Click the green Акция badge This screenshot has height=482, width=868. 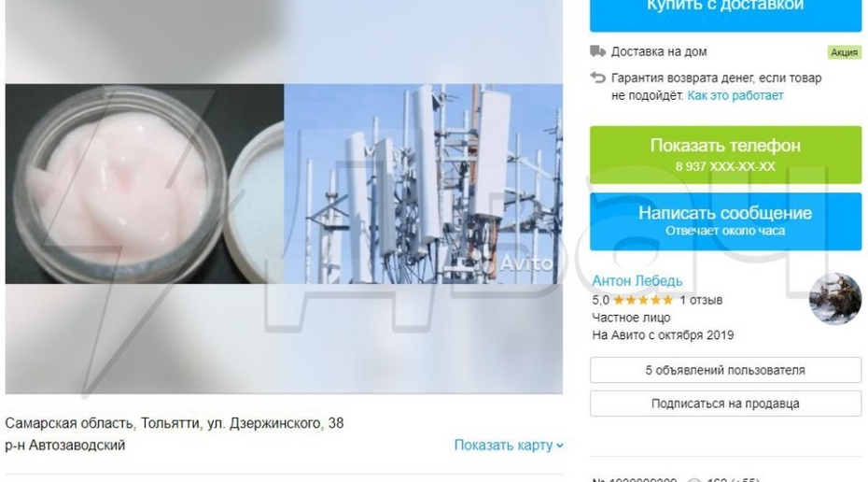(x=844, y=52)
